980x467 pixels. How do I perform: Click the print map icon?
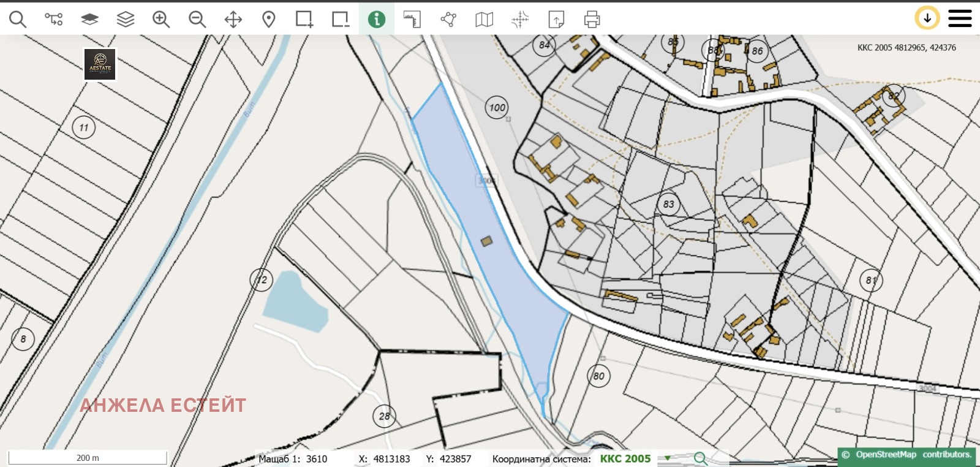tap(592, 20)
